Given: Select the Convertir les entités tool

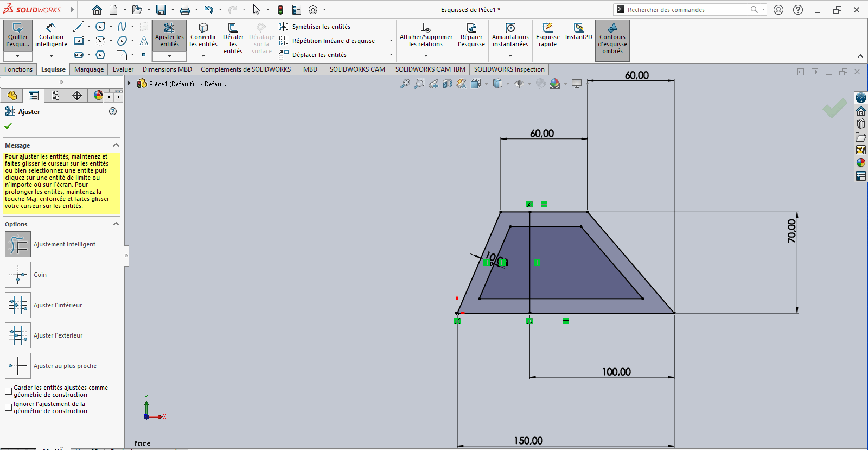Looking at the screenshot, I should coord(203,36).
